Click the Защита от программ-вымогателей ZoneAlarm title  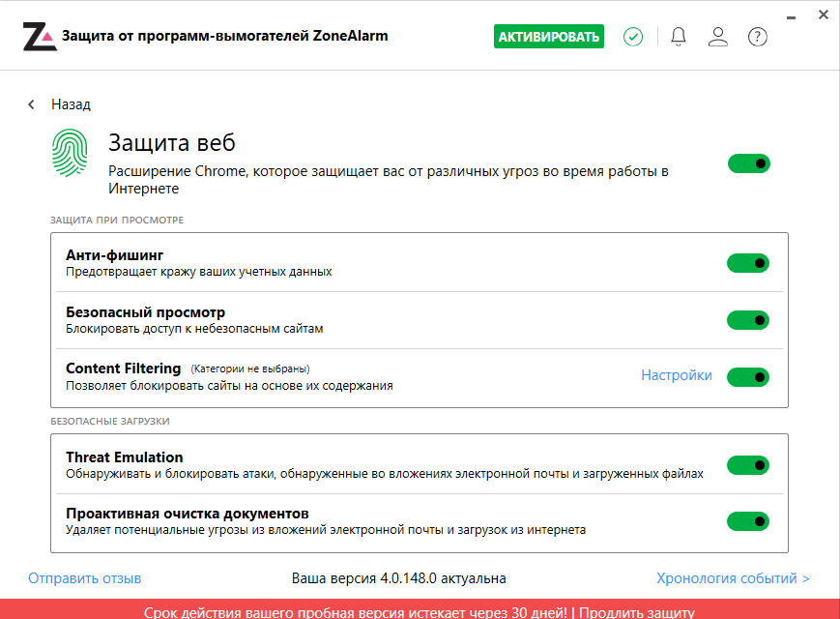tap(224, 36)
